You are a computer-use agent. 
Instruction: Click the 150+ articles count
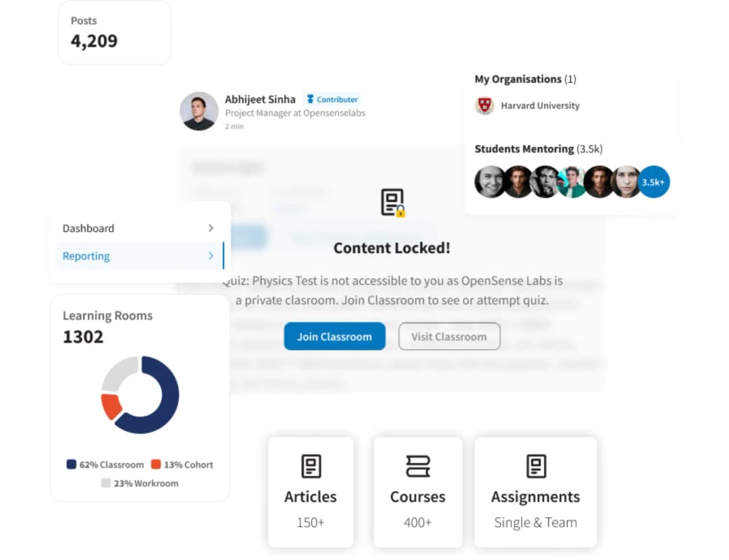click(x=310, y=522)
